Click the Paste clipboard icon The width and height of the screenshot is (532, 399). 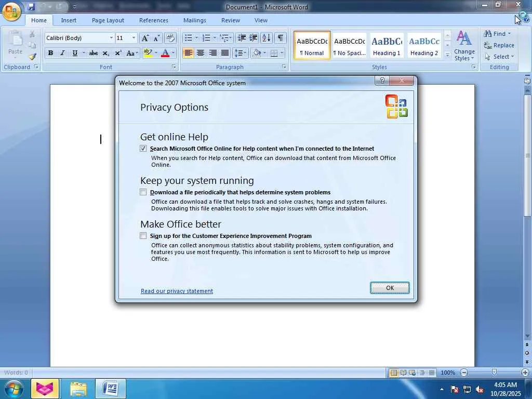[x=15, y=39]
